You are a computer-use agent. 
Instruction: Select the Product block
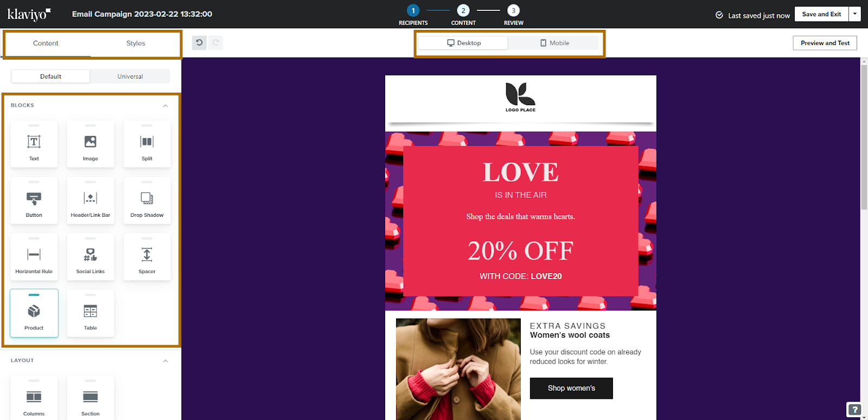tap(34, 313)
